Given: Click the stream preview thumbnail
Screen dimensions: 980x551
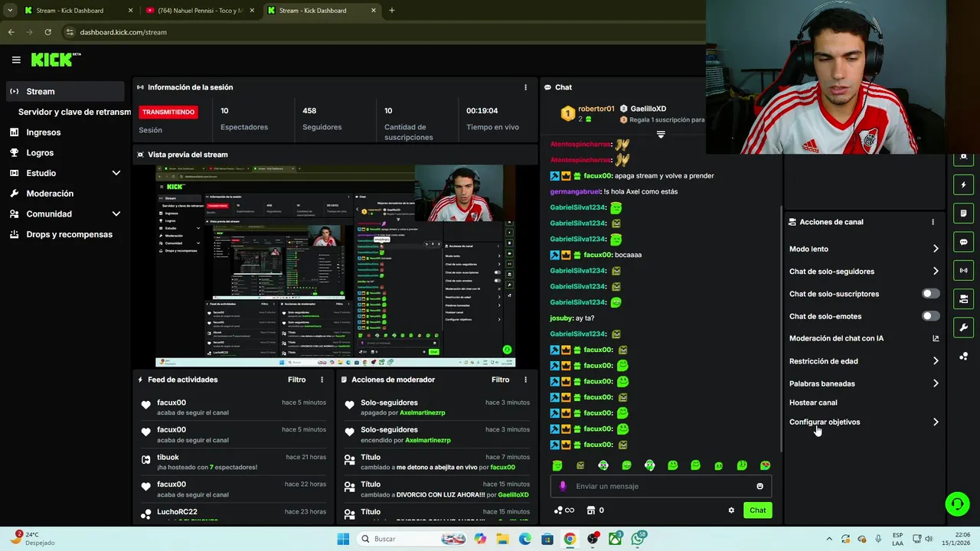Looking at the screenshot, I should 335,266.
